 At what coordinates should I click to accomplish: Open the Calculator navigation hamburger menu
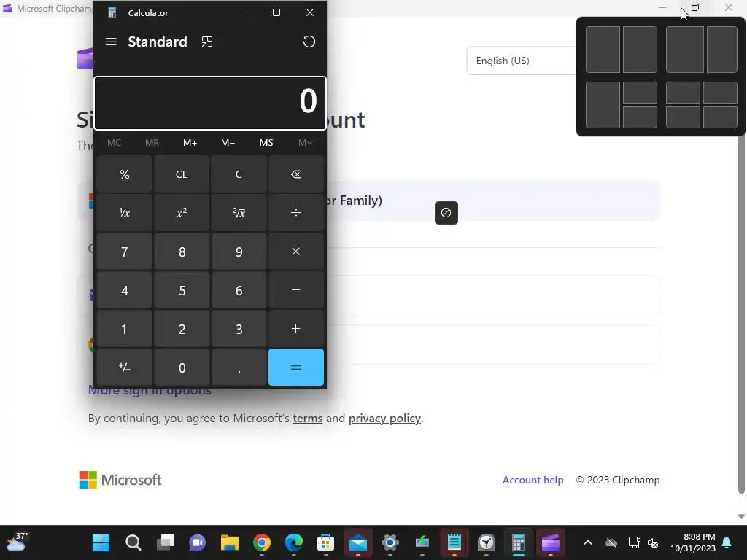point(111,42)
